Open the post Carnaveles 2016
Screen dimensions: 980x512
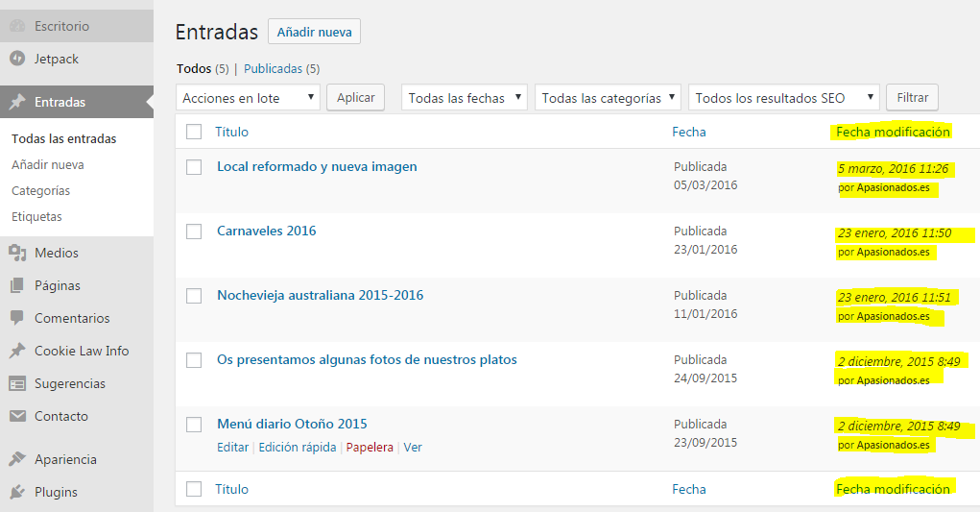click(266, 231)
